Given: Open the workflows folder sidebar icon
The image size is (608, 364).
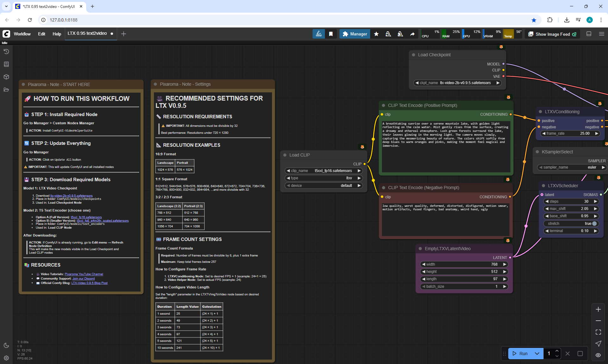Looking at the screenshot, I should click(x=6, y=89).
